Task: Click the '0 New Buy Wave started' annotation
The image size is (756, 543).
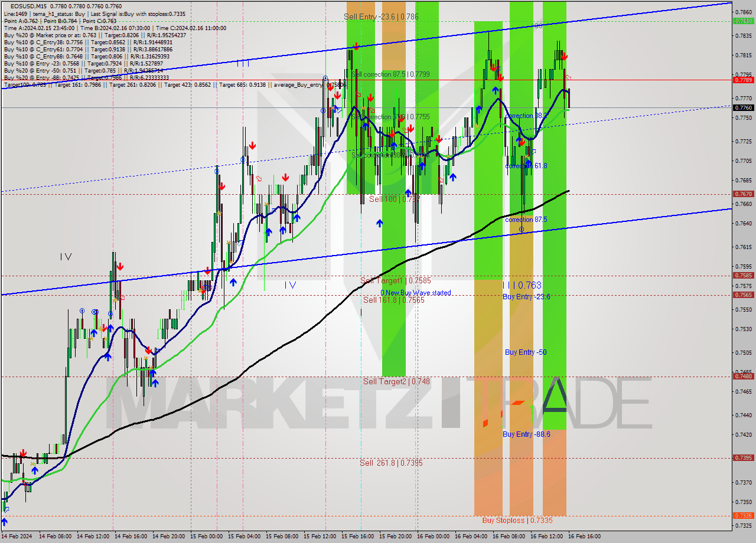Action: [x=416, y=293]
